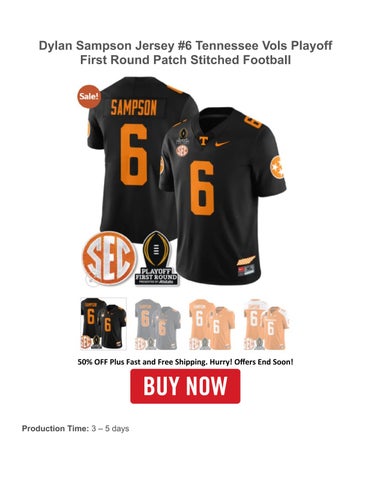
Task: Click the Production Time label
Action: (55, 429)
